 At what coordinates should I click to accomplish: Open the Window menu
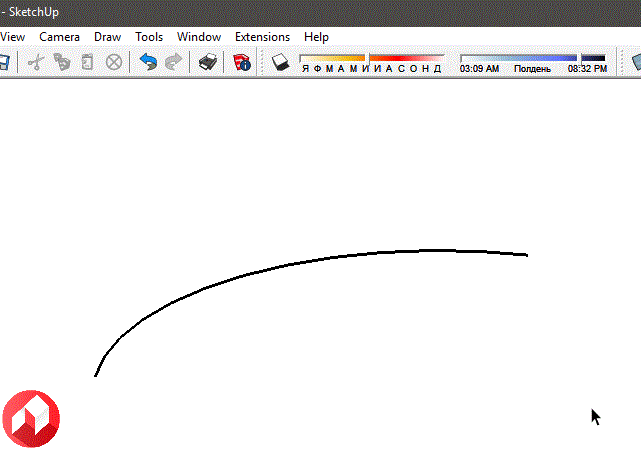coord(199,37)
